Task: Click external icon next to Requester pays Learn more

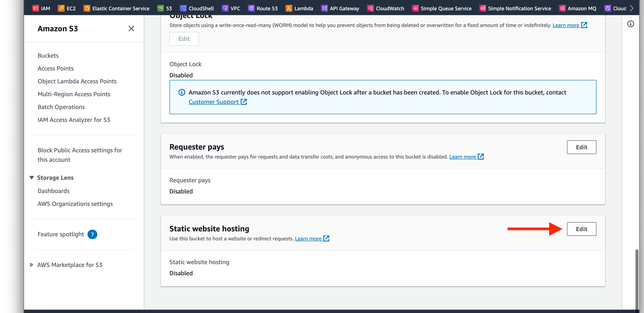Action: (481, 157)
